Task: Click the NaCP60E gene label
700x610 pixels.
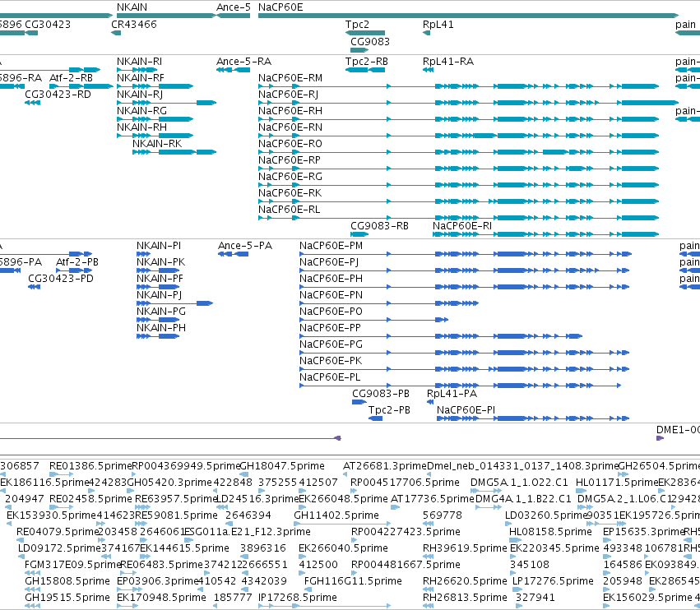Action: point(280,7)
